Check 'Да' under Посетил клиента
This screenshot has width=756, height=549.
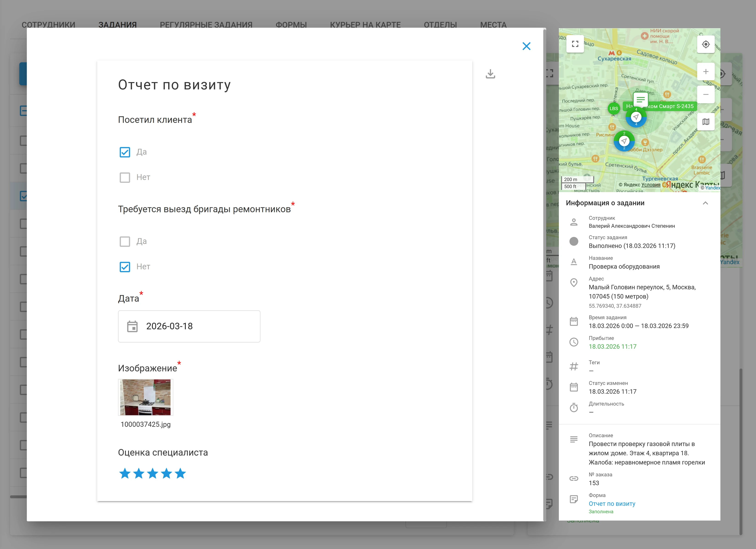[125, 152]
